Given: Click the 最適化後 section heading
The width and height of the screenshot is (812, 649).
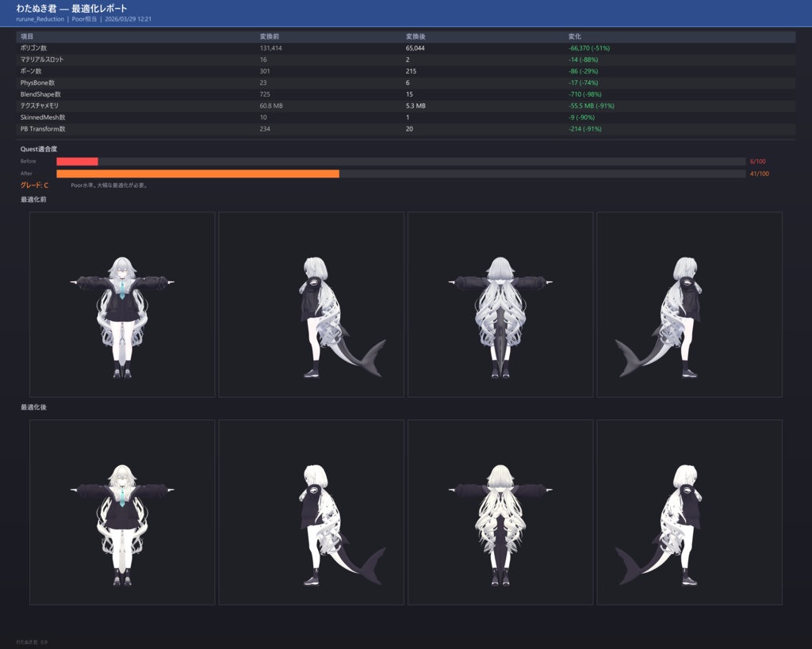Looking at the screenshot, I should pyautogui.click(x=33, y=407).
